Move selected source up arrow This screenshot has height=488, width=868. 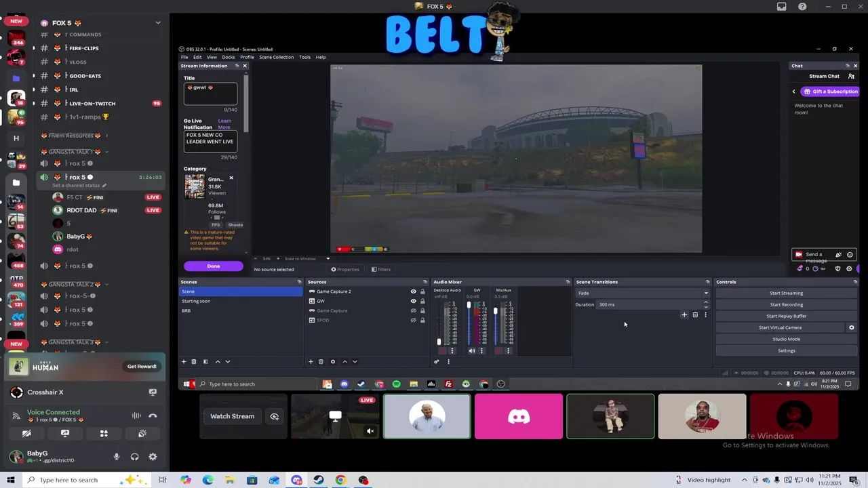(344, 361)
